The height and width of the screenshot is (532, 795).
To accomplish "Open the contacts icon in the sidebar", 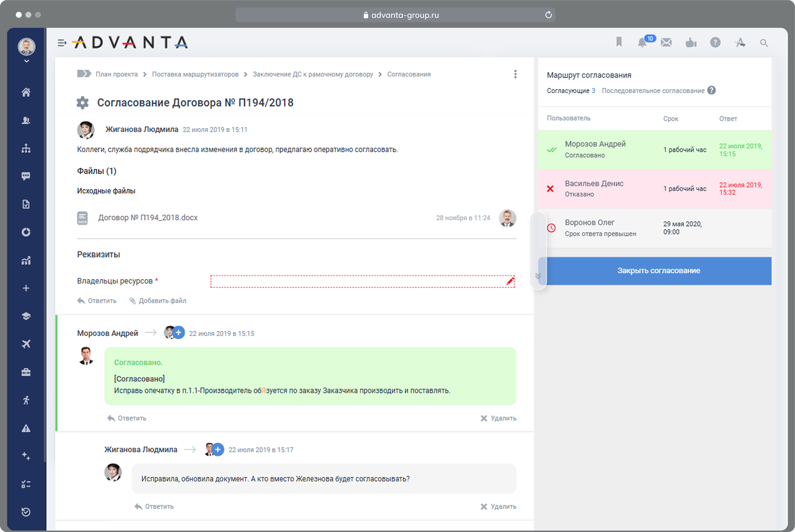I will 26,121.
